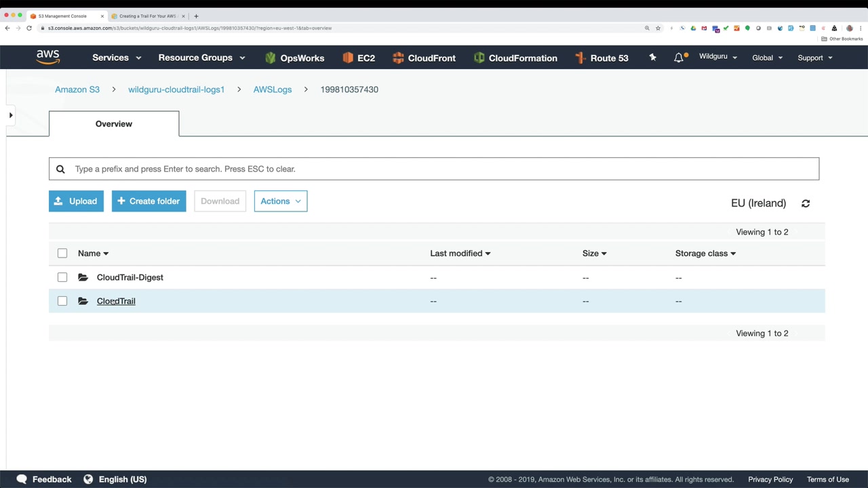Viewport: 868px width, 488px height.
Task: Click the search magnifier icon
Action: pos(60,169)
